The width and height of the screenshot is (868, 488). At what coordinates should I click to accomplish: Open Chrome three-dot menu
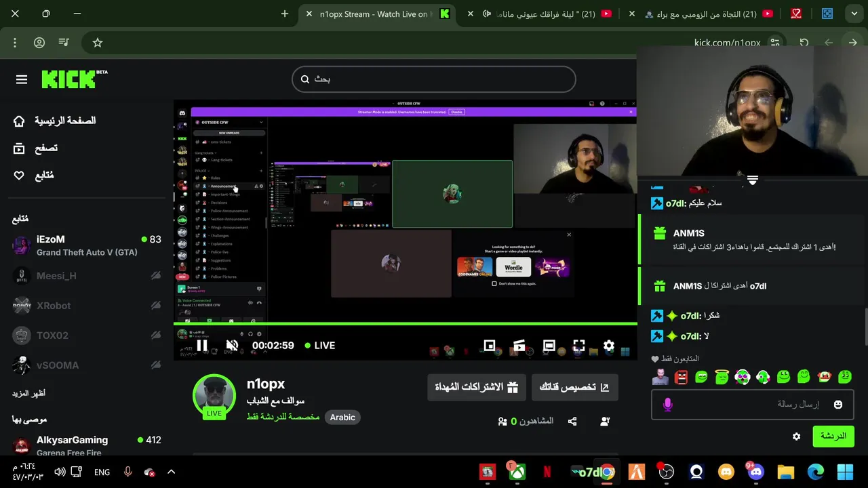[x=15, y=43]
